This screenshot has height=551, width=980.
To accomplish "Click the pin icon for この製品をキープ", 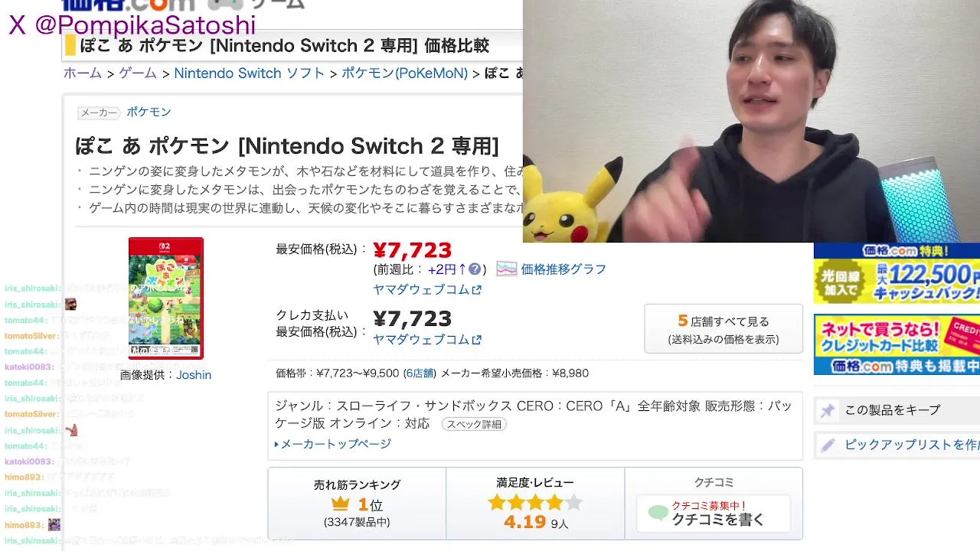I will [828, 410].
